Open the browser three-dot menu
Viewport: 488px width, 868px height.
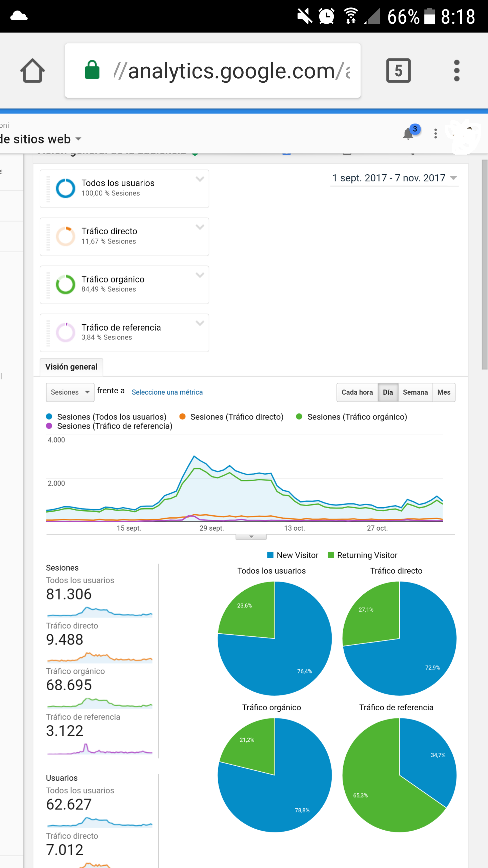tap(456, 71)
